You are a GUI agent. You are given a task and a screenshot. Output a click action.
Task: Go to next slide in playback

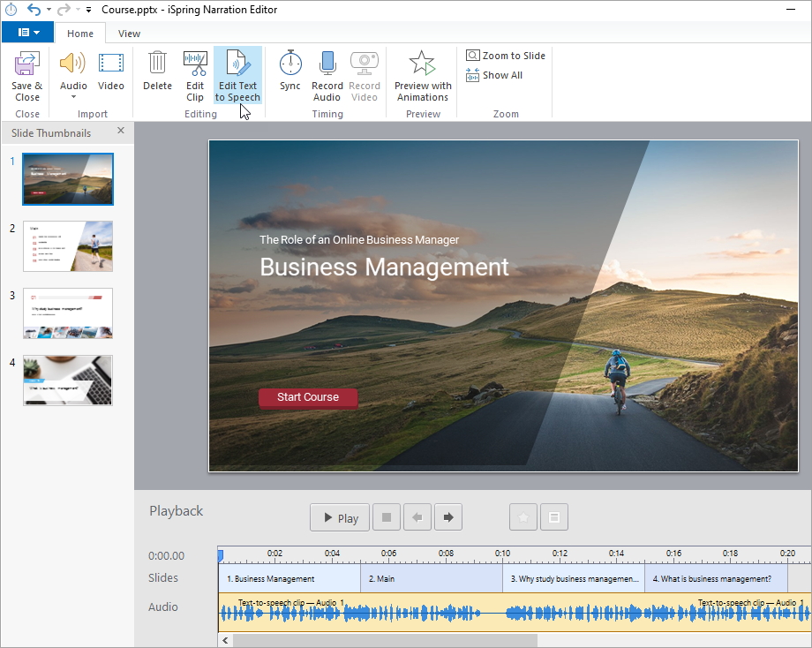coord(448,517)
